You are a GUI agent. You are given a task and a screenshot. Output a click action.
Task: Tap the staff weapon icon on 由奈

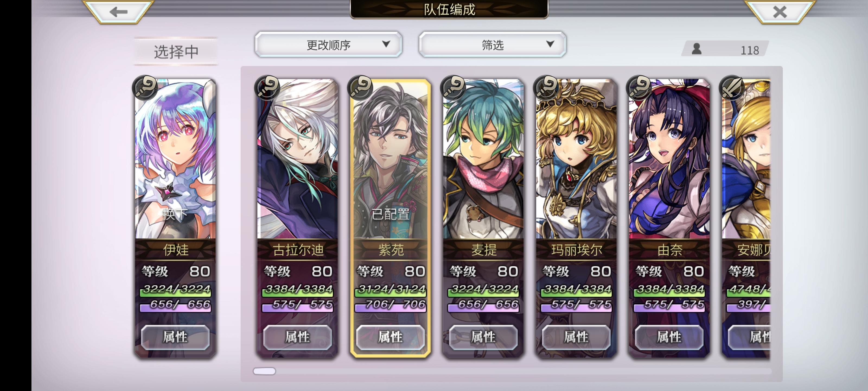pyautogui.click(x=639, y=87)
